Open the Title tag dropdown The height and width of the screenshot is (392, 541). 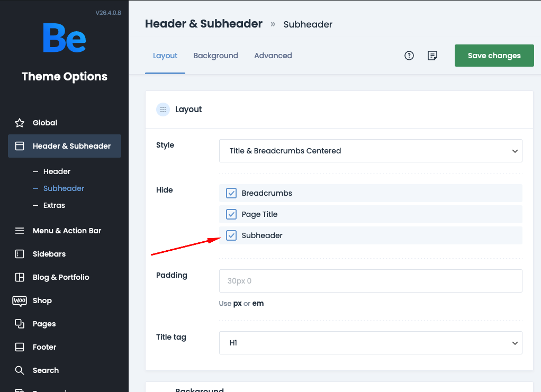point(371,343)
